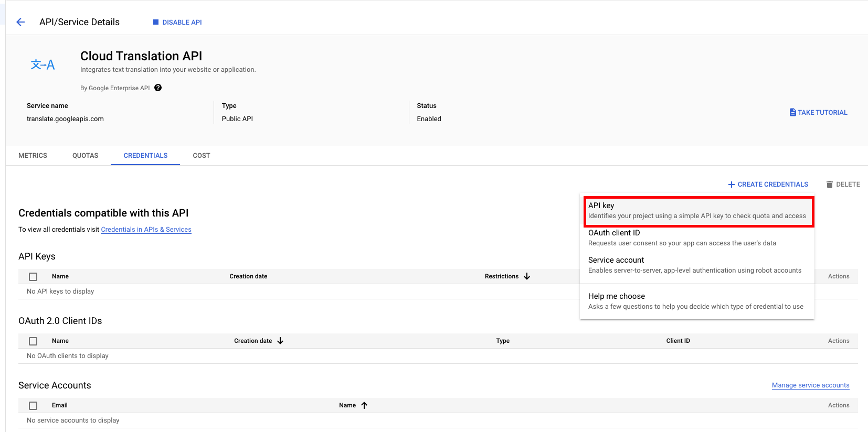Click the Public API type value

point(237,119)
